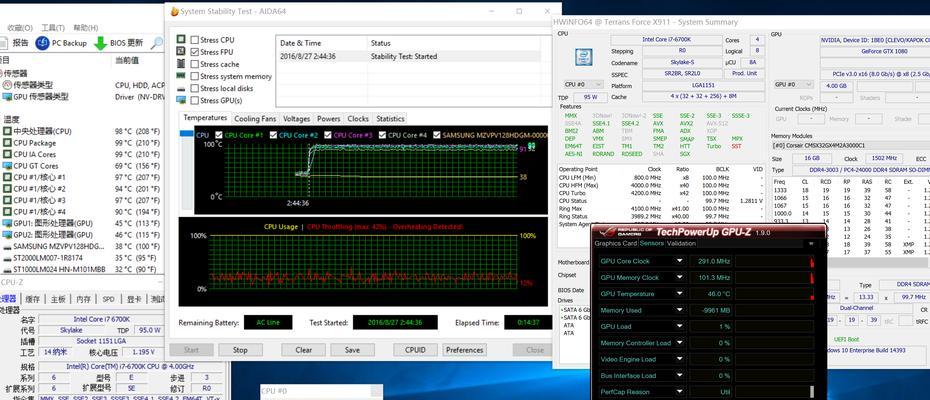Screen dimensions: 930x400
Task: Click the Save button in stability test
Action: point(352,350)
